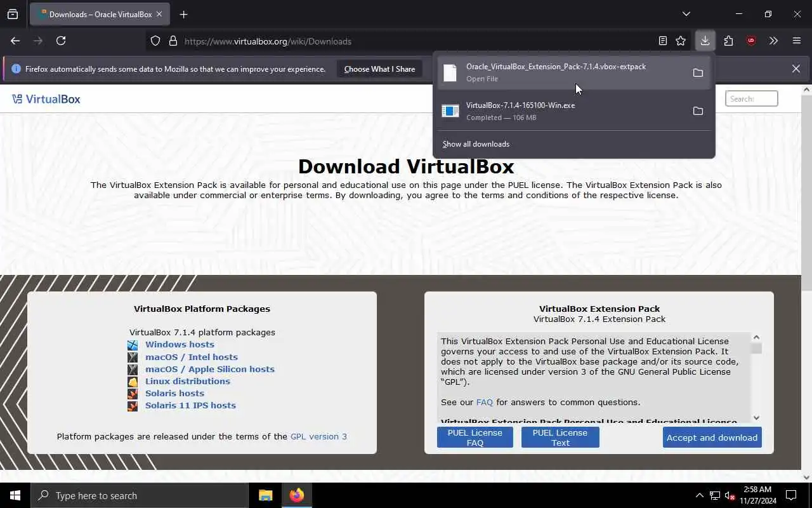
Task: Close the downloads panel via toolbar button
Action: (x=705, y=41)
